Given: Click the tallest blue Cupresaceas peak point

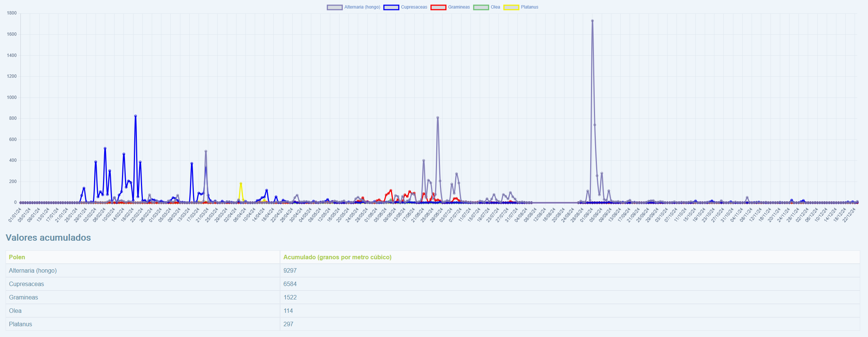Looking at the screenshot, I should point(135,116).
